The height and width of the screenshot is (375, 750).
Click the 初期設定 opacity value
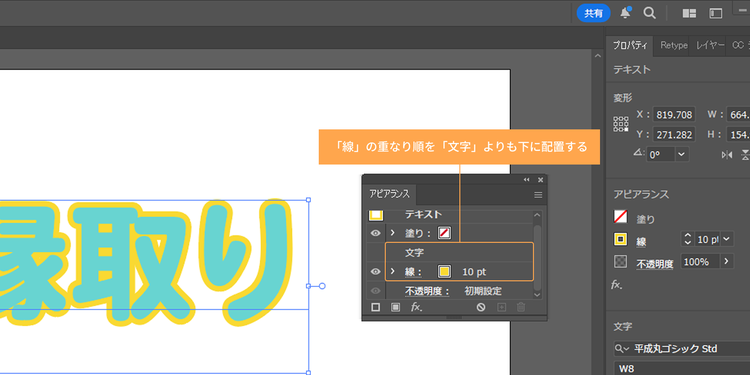(483, 291)
